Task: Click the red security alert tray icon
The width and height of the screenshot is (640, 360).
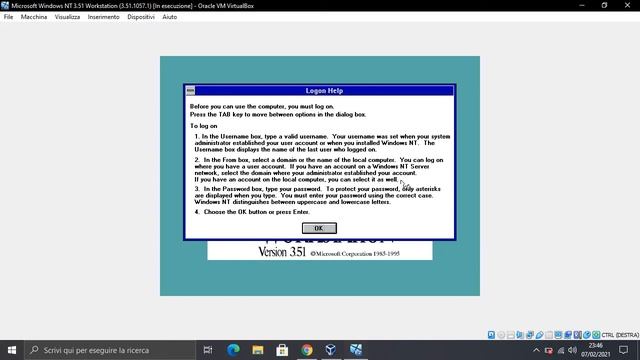Action: pyautogui.click(x=549, y=350)
